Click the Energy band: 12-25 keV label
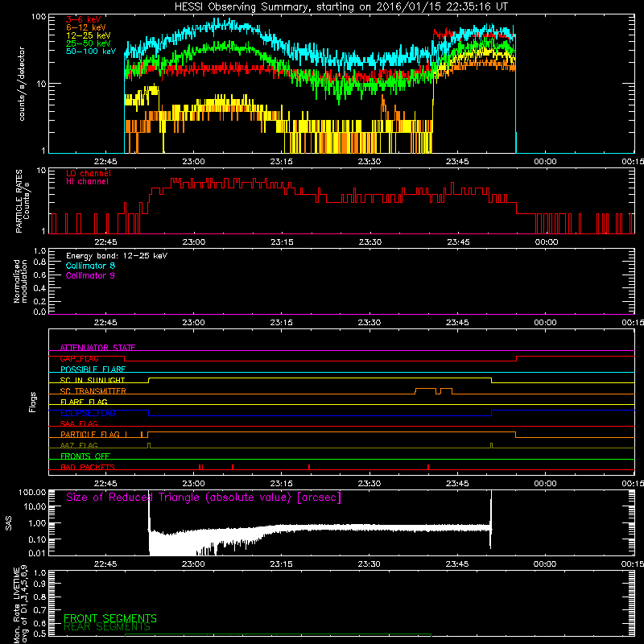The width and height of the screenshot is (644, 644). (x=117, y=256)
